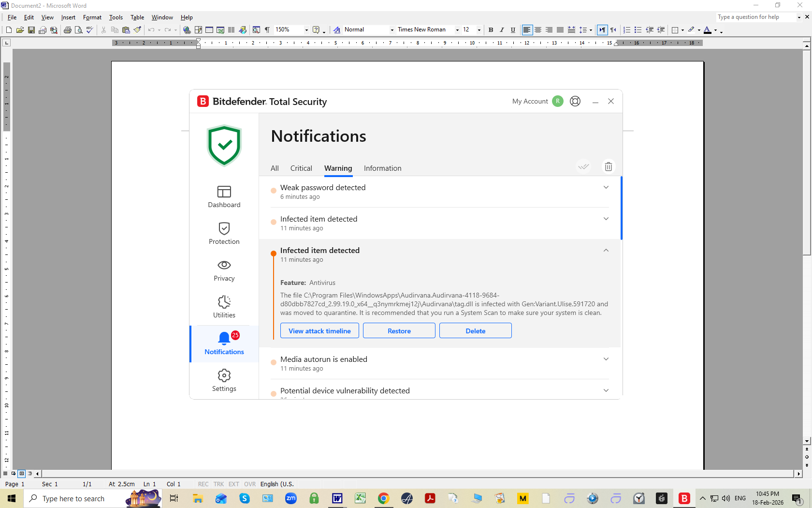Toggle left-to-right text direction
Viewport: 812px width, 508px height.
[602, 30]
